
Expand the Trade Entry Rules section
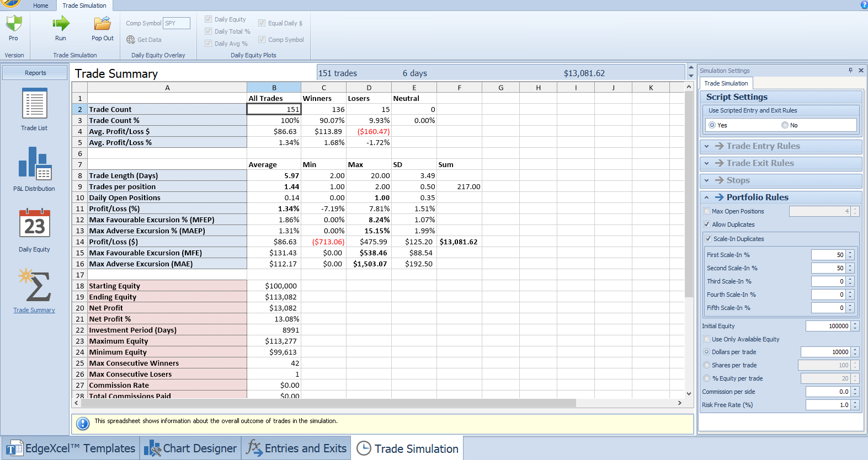[x=707, y=147]
